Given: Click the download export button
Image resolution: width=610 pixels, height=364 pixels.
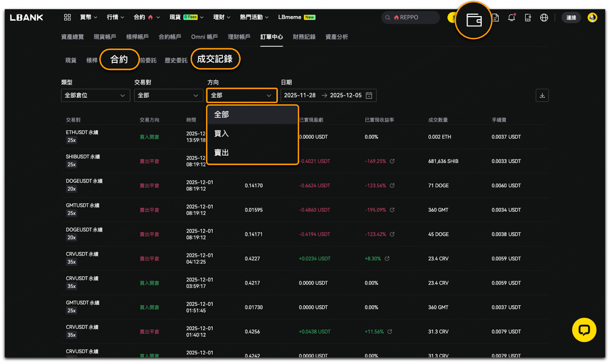Looking at the screenshot, I should (542, 96).
